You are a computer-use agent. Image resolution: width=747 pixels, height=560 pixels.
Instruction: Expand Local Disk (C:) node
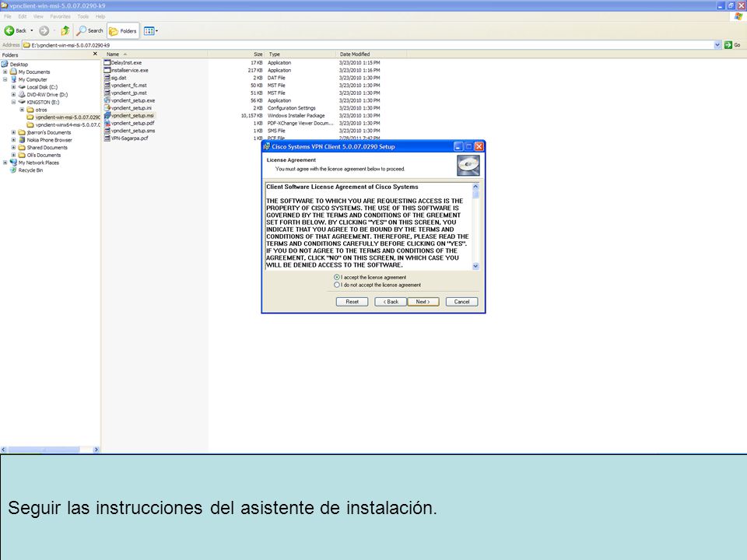(13, 87)
